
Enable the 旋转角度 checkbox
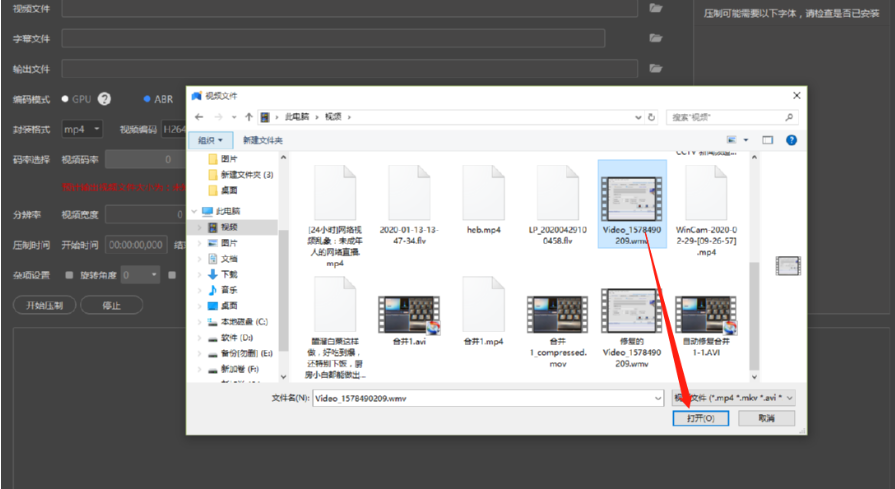click(x=69, y=275)
